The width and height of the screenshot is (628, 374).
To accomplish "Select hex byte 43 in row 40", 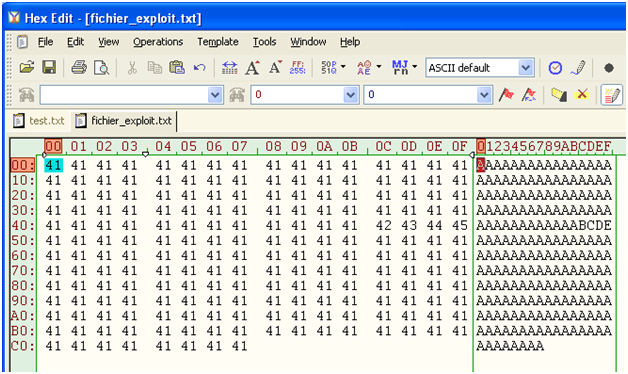I will [409, 225].
